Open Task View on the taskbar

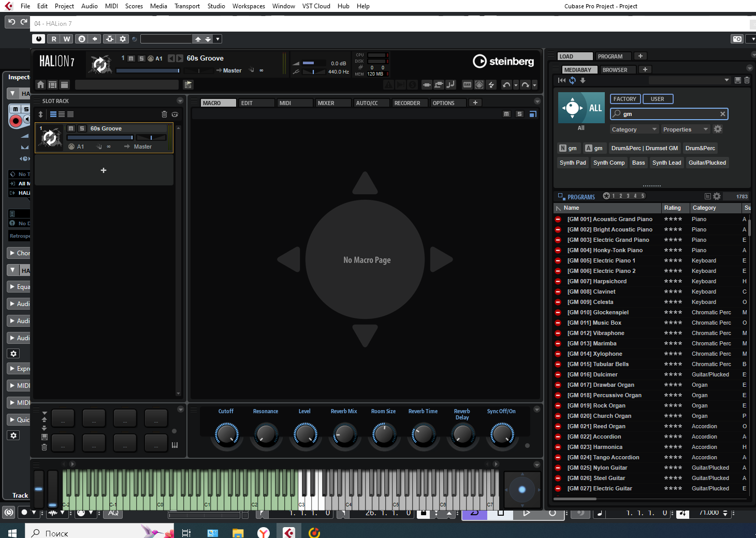click(x=186, y=532)
